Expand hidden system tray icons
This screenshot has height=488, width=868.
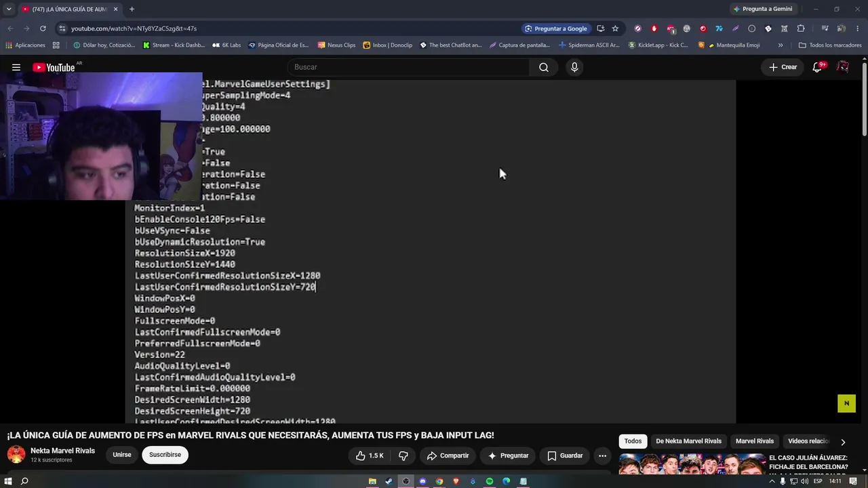(x=772, y=481)
